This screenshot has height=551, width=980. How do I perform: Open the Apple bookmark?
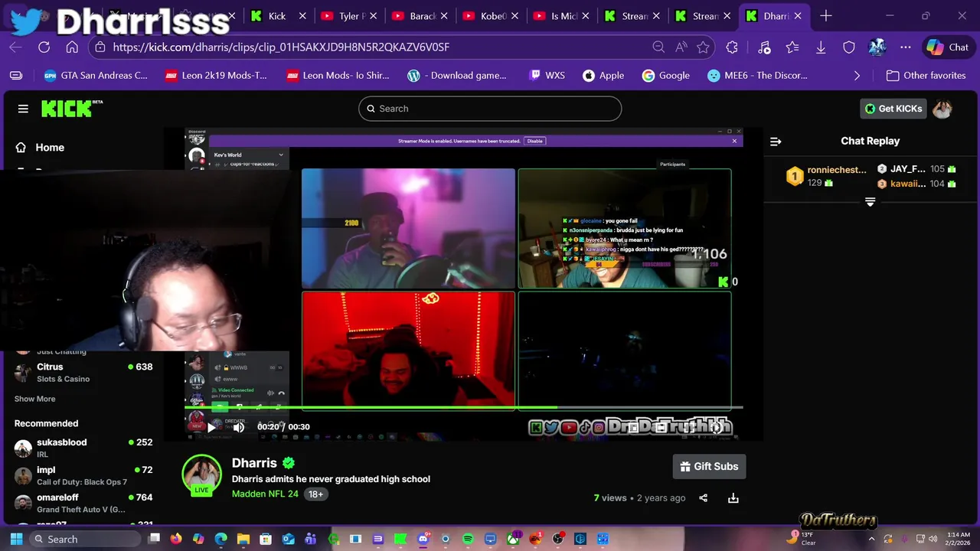click(x=603, y=76)
